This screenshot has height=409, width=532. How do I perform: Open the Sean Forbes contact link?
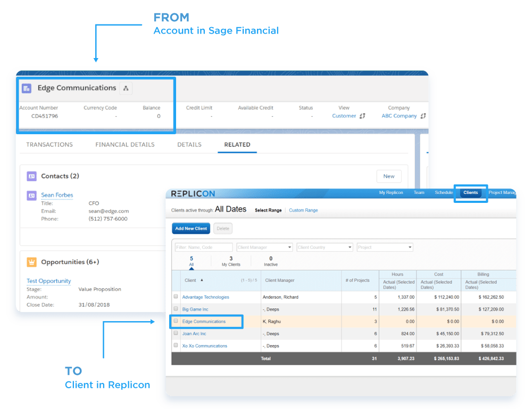click(x=57, y=195)
